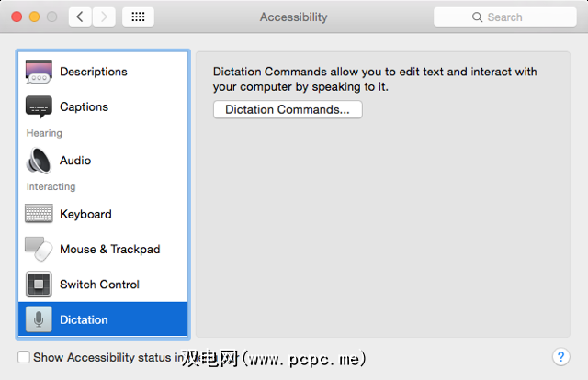Click the Captions speech bubble icon
This screenshot has height=380, width=588.
click(x=39, y=107)
